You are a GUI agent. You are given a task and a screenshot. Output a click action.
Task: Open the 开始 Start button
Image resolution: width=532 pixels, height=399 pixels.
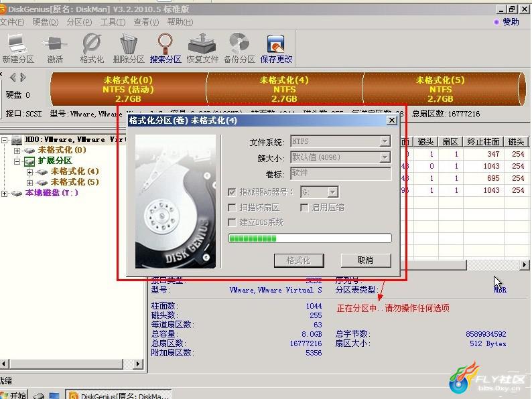[x=13, y=395]
